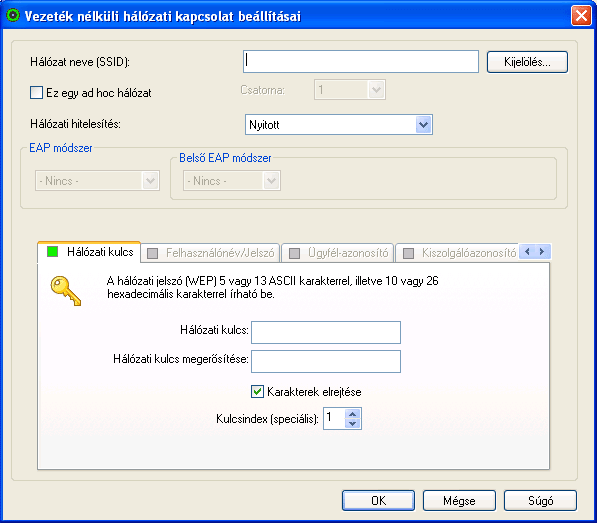Click the 'Kulcsindex (speciális):' label
The width and height of the screenshot is (597, 523).
tap(267, 419)
